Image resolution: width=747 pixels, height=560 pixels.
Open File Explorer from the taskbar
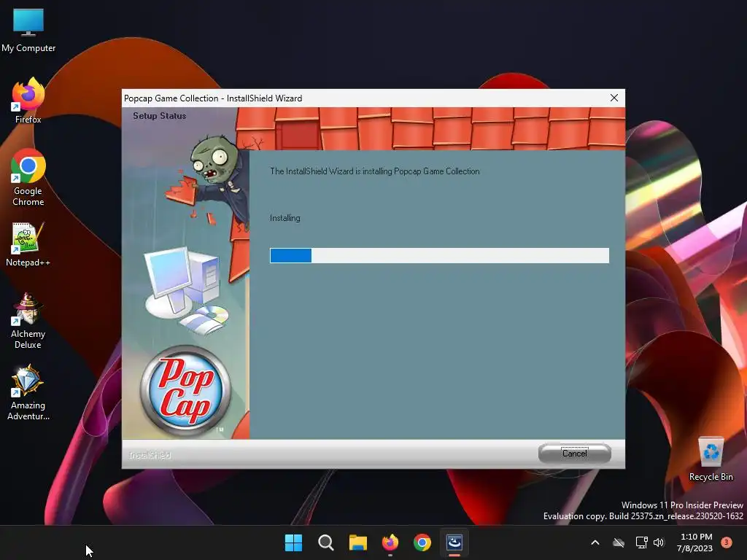point(357,542)
